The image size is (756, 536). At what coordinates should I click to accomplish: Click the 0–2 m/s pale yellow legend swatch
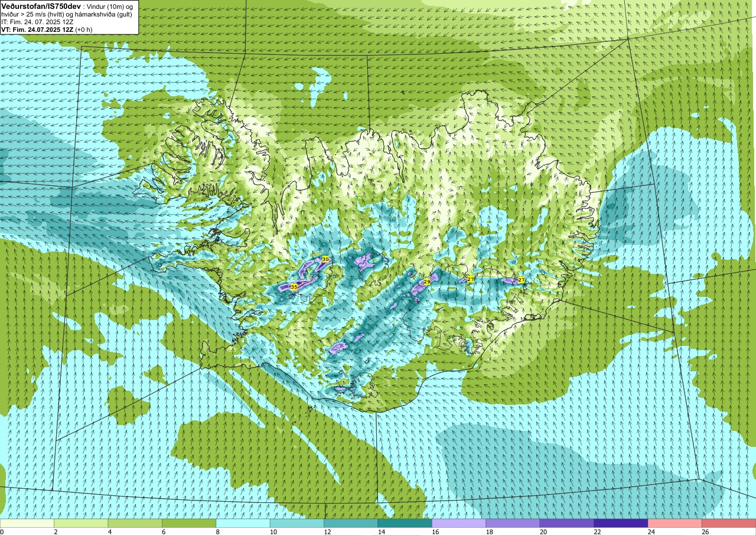(x=27, y=524)
